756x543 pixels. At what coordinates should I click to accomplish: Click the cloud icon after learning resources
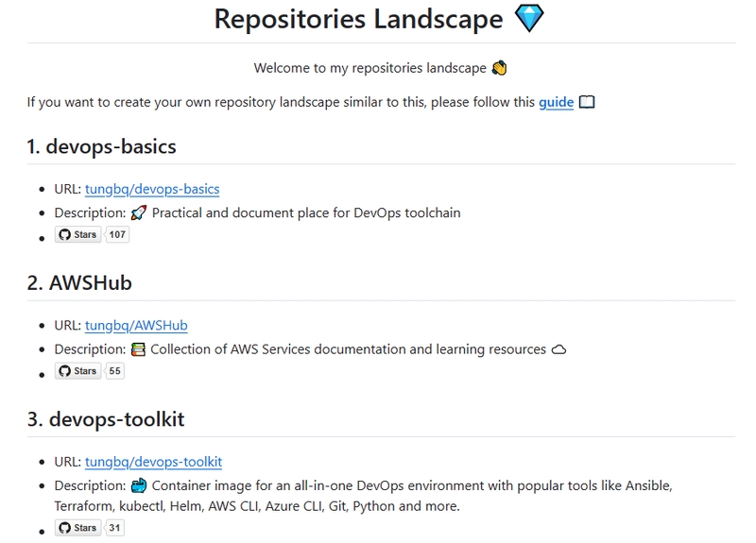558,349
